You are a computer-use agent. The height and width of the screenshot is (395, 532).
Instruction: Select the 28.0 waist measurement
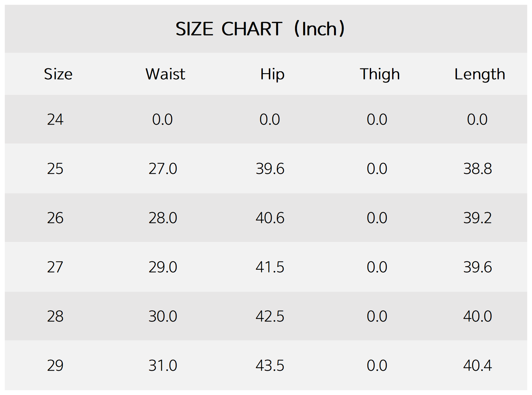[163, 218]
